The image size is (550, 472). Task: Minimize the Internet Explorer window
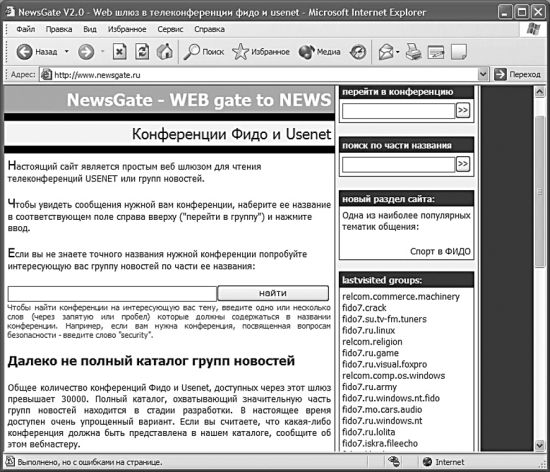(x=504, y=13)
